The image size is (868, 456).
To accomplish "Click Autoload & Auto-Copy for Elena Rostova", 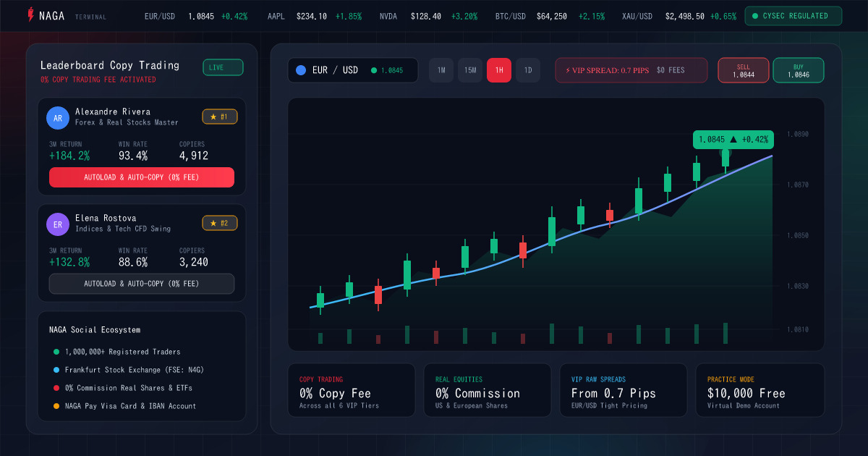I will point(142,284).
